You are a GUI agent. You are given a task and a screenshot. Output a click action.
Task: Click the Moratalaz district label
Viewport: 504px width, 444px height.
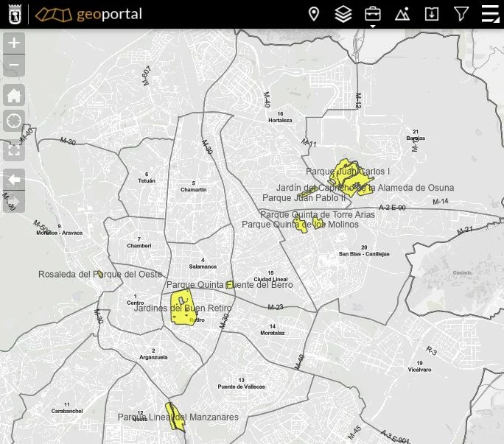(273, 330)
